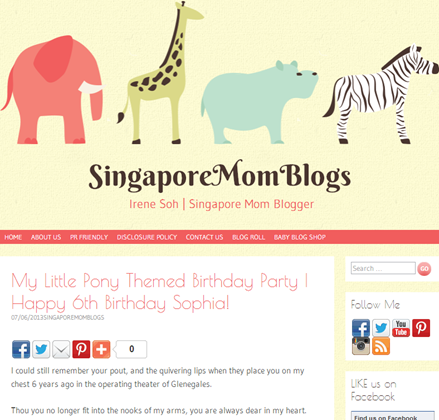
Task: Tweet this post using Twitter share icon
Action: pyautogui.click(x=41, y=349)
